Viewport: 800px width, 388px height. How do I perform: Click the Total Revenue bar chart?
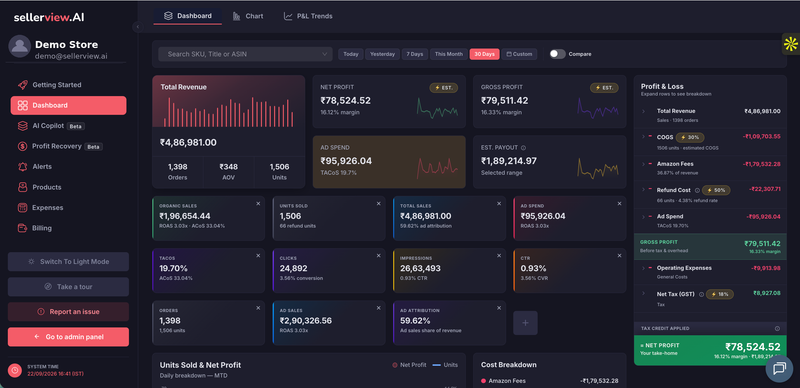(229, 112)
